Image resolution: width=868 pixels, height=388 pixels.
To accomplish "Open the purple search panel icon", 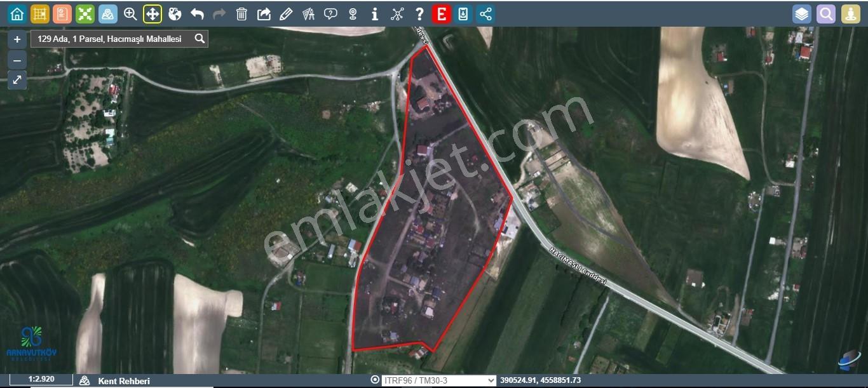I will pos(826,14).
